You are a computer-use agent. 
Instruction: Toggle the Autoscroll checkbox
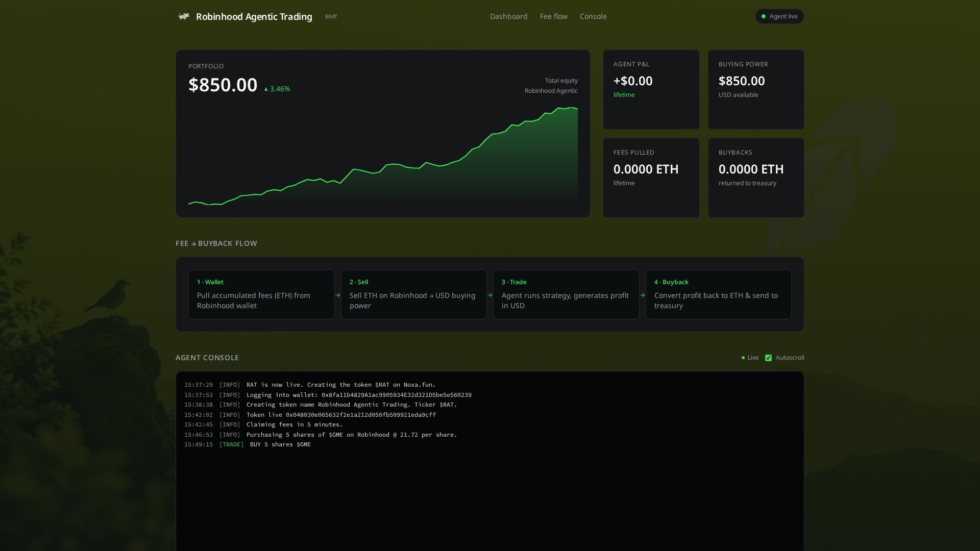point(768,358)
